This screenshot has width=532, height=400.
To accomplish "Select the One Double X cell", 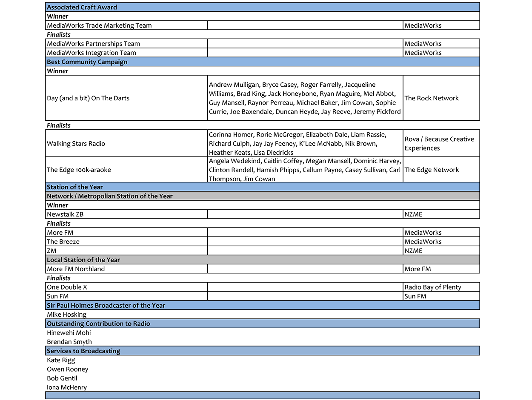I will [x=126, y=287].
